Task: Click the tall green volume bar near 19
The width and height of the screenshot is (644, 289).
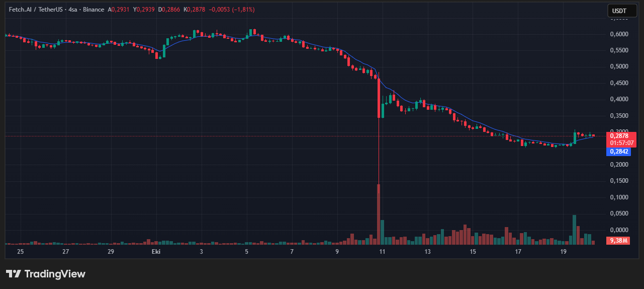Action: [x=574, y=230]
